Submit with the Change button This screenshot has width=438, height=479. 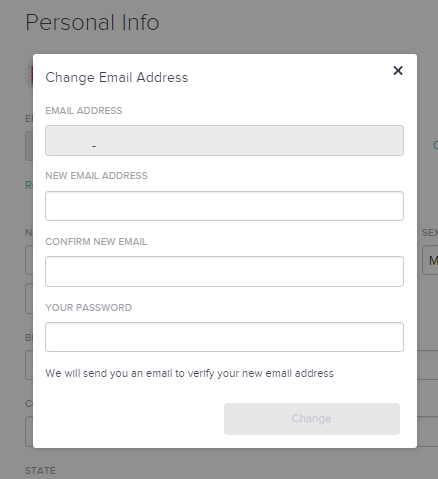tap(312, 419)
